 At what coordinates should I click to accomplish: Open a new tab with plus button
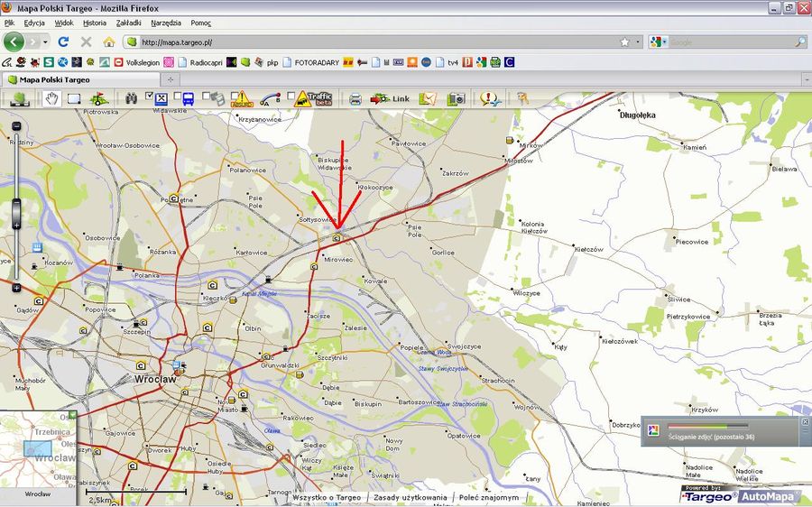click(171, 79)
